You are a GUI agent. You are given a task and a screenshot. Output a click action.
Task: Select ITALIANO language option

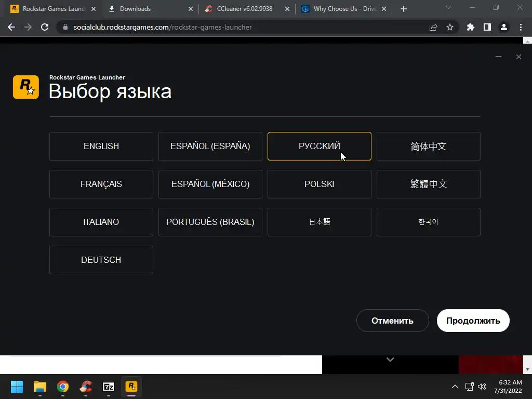[101, 222]
